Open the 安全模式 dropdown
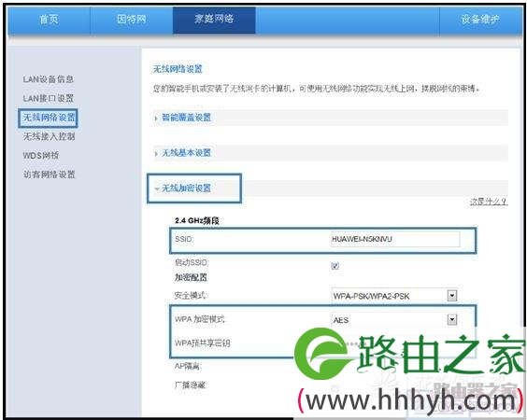Image resolution: width=527 pixels, height=420 pixels. click(x=394, y=296)
